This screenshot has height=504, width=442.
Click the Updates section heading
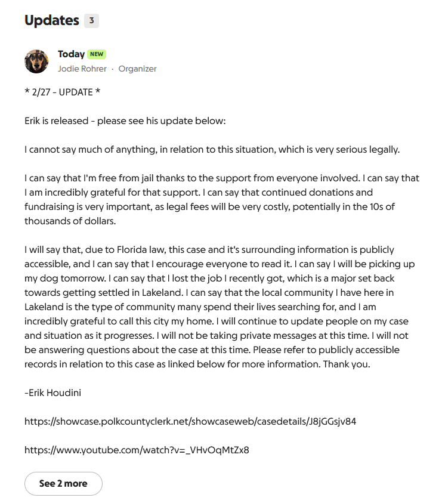[52, 20]
